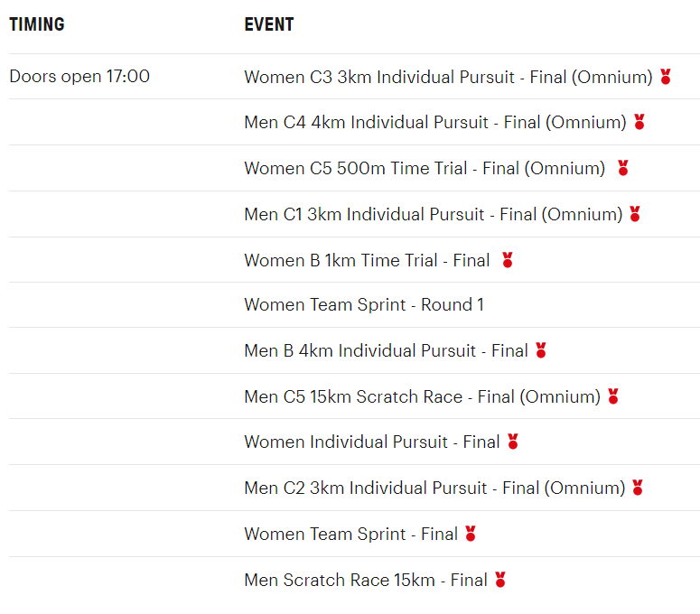Screen dimensions: 700x614
Task: Click medal icon after Women Individual Pursuit Final
Action: click(x=513, y=442)
